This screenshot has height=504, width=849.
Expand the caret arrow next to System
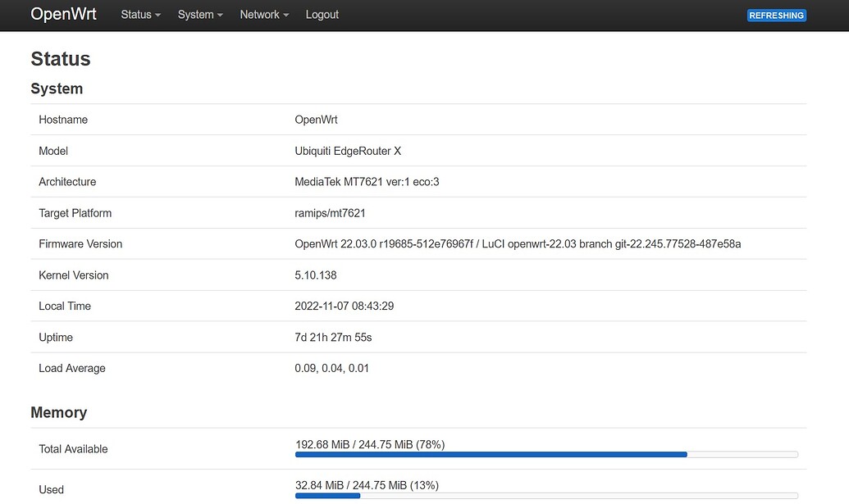click(219, 16)
